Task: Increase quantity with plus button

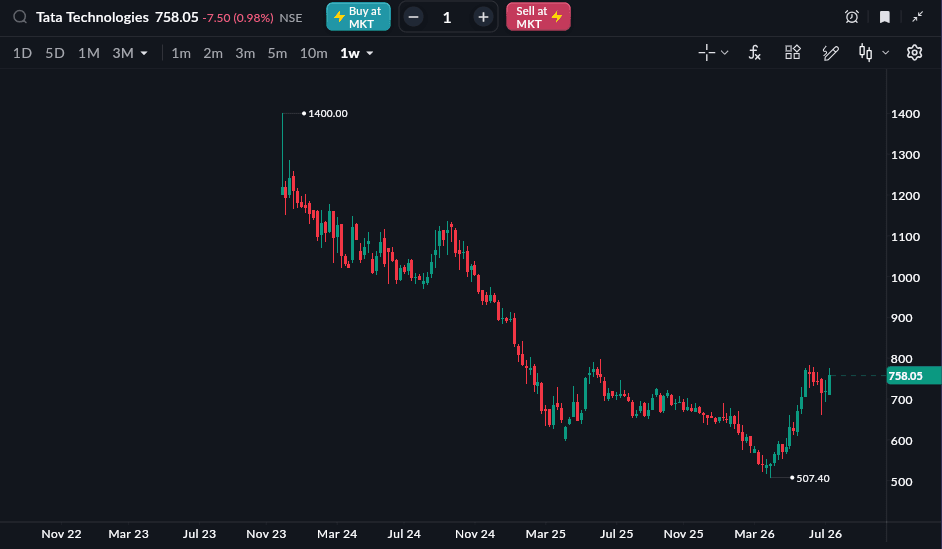Action: tap(483, 17)
